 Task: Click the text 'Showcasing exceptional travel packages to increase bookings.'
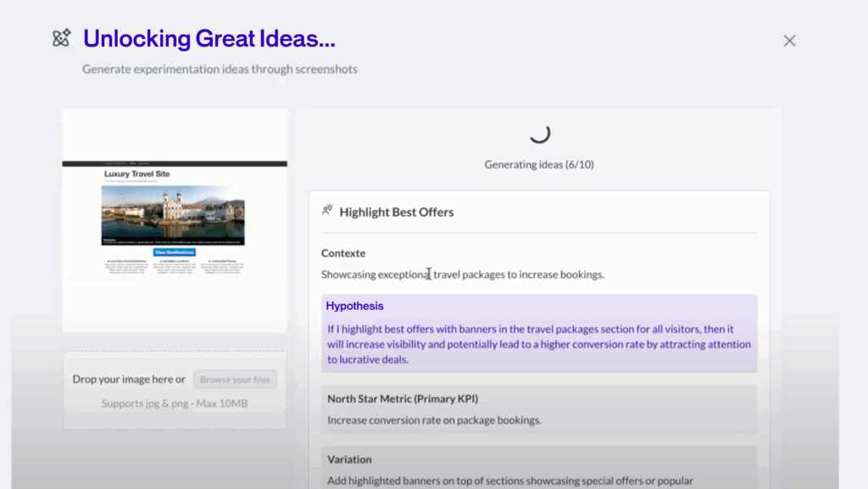[x=463, y=275]
